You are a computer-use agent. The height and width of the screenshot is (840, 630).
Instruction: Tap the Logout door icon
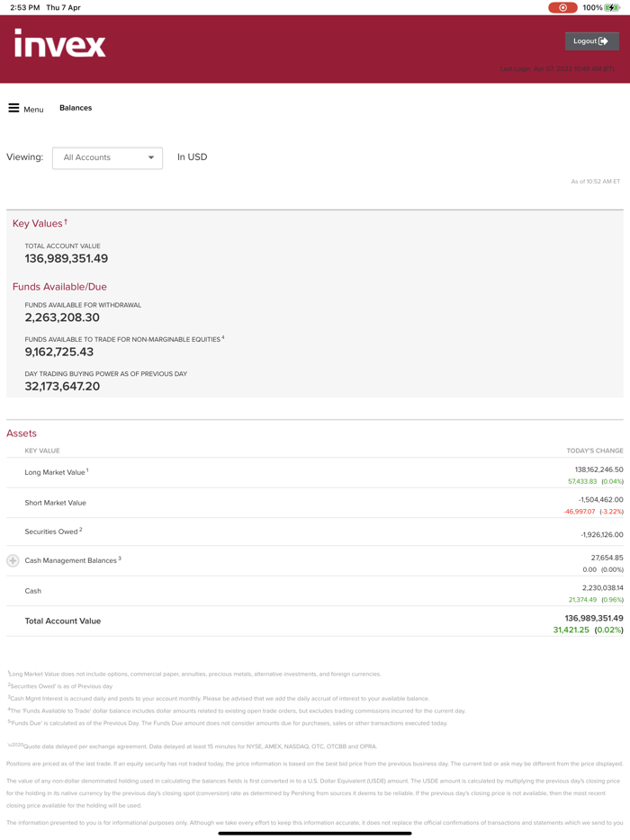click(x=604, y=40)
